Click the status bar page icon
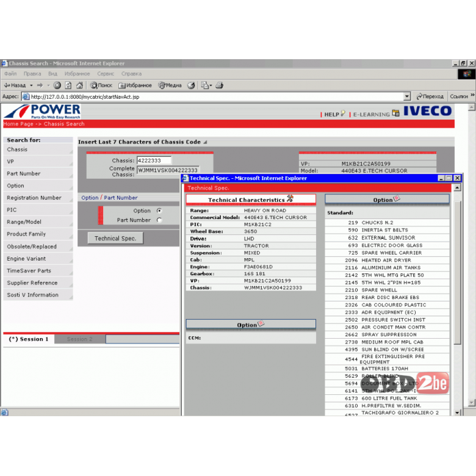 (x=4, y=413)
